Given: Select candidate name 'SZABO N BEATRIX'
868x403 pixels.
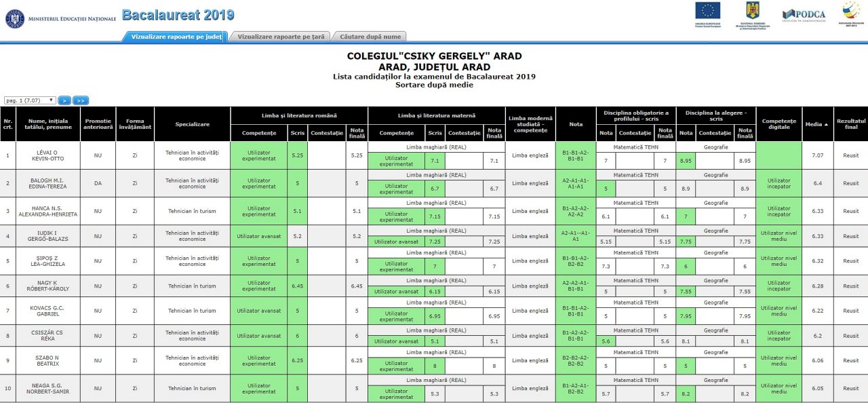Looking at the screenshot, I should pos(47,360).
